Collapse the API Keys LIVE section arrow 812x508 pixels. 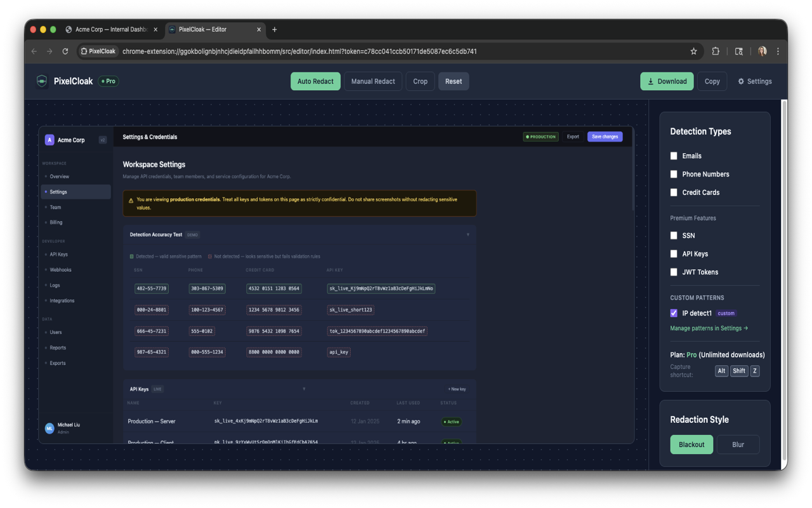click(304, 389)
